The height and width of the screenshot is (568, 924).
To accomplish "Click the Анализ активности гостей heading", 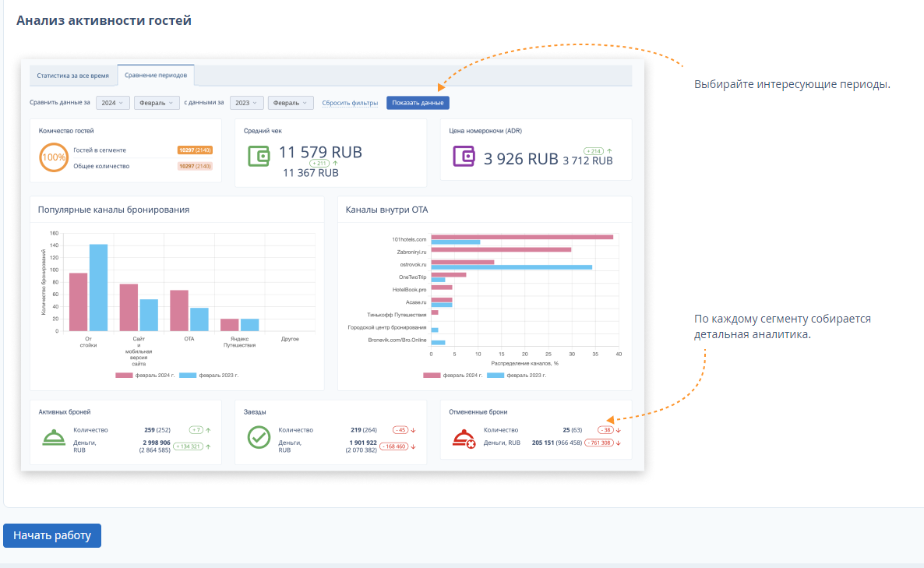I will coord(104,20).
